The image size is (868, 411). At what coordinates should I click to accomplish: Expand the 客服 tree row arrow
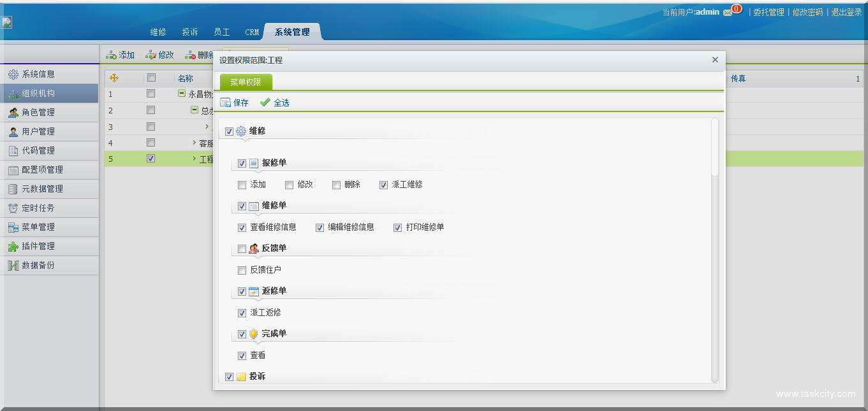coord(195,143)
